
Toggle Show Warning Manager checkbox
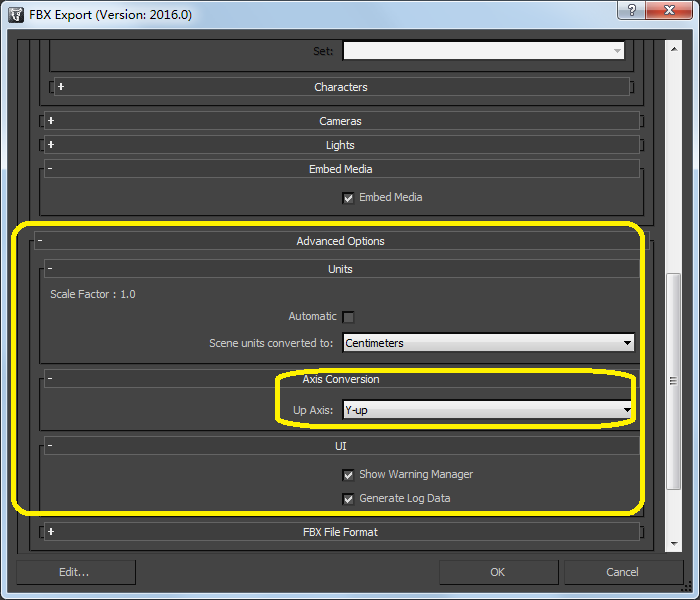tap(348, 475)
